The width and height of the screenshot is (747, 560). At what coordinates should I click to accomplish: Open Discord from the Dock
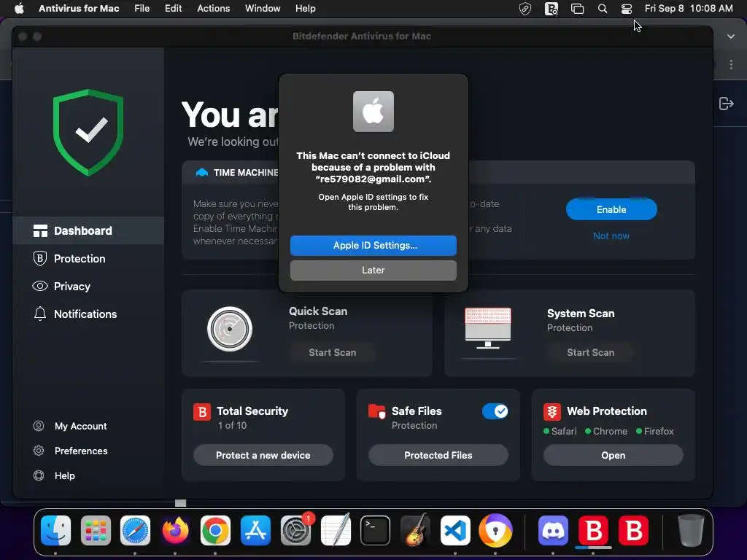553,530
